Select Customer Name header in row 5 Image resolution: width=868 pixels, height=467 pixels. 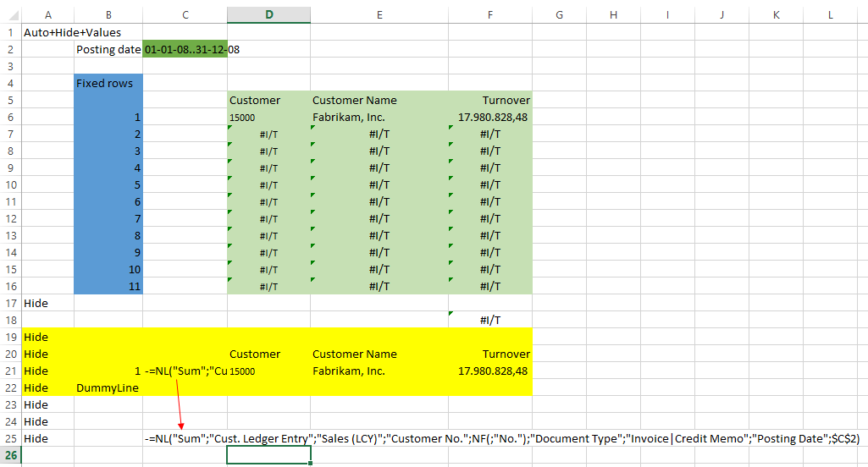tap(379, 100)
